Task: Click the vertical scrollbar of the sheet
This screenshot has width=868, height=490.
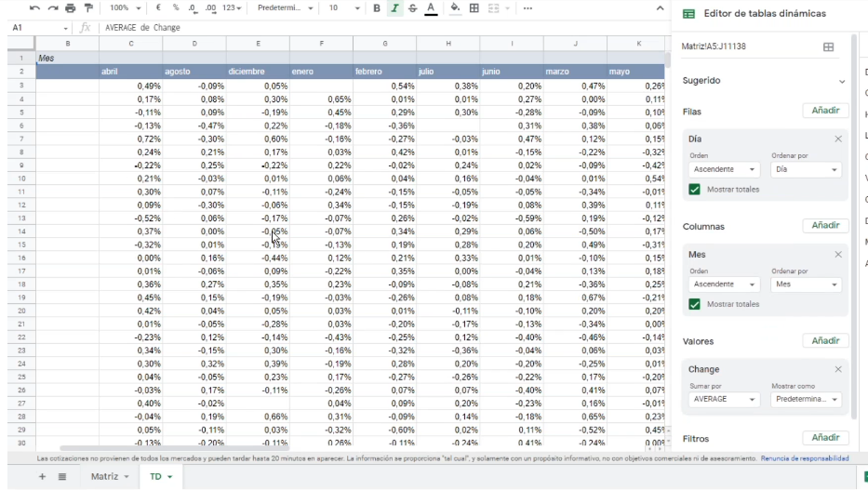Action: (668, 60)
